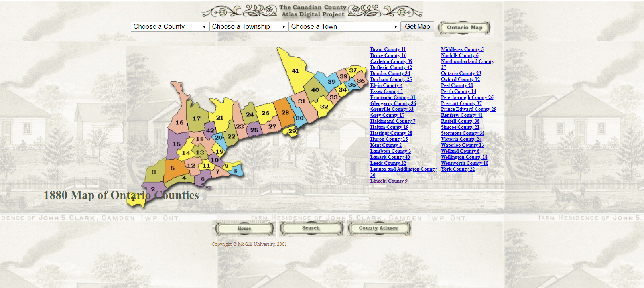Open York County 22 link

pyautogui.click(x=458, y=169)
